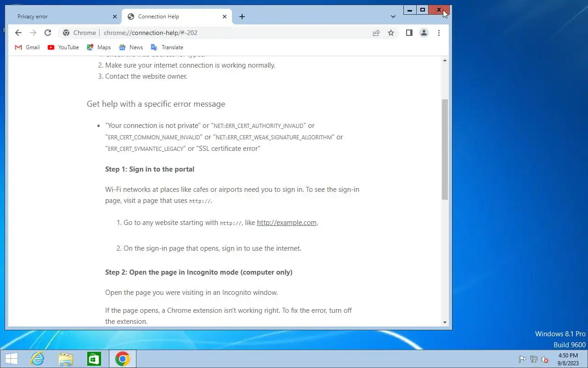Click the network tray icon
Screen dimensions: 588x368
[534, 359]
